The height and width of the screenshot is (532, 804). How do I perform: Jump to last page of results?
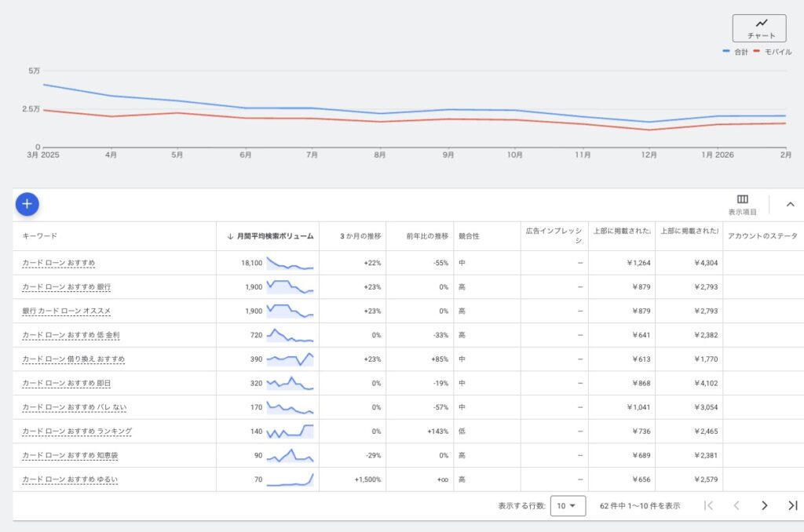click(792, 505)
